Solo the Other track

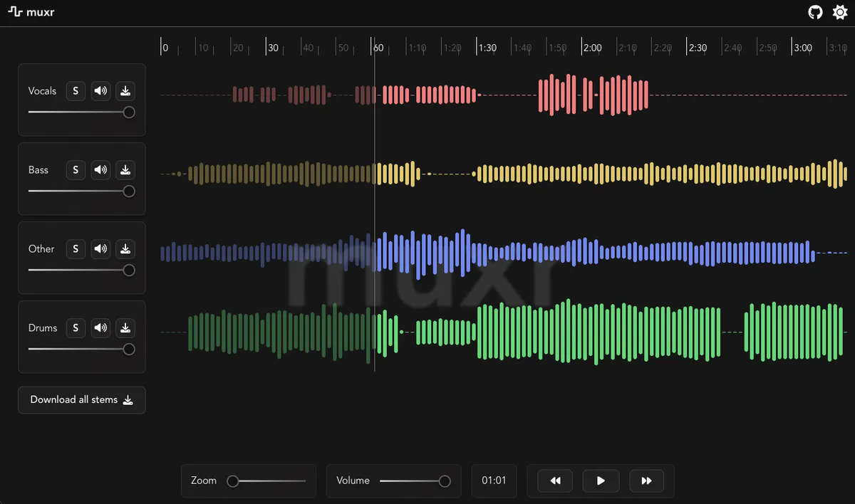click(x=76, y=249)
